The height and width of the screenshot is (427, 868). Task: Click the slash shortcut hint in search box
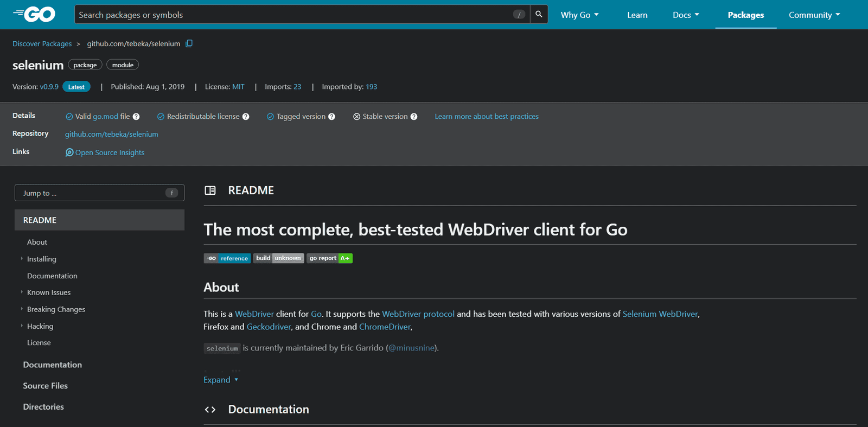point(519,15)
